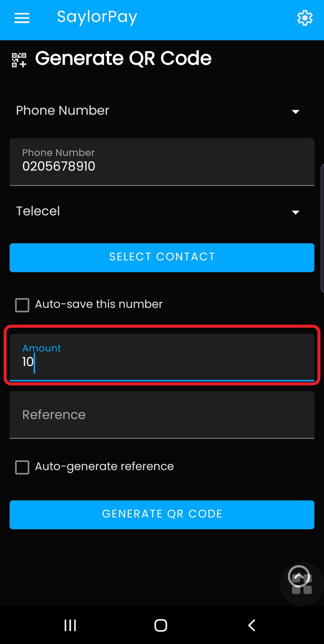This screenshot has height=644, width=324.
Task: Click the arrow next to Telecel
Action: coord(295,212)
